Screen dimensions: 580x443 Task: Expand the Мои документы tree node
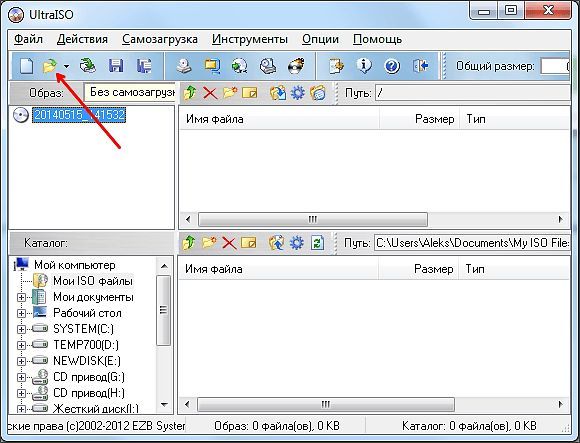[21, 297]
